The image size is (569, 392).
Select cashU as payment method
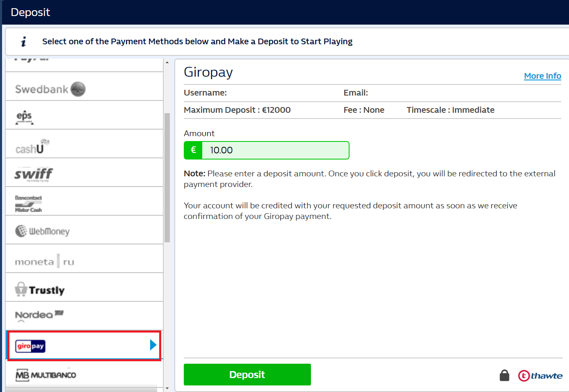[x=84, y=144]
